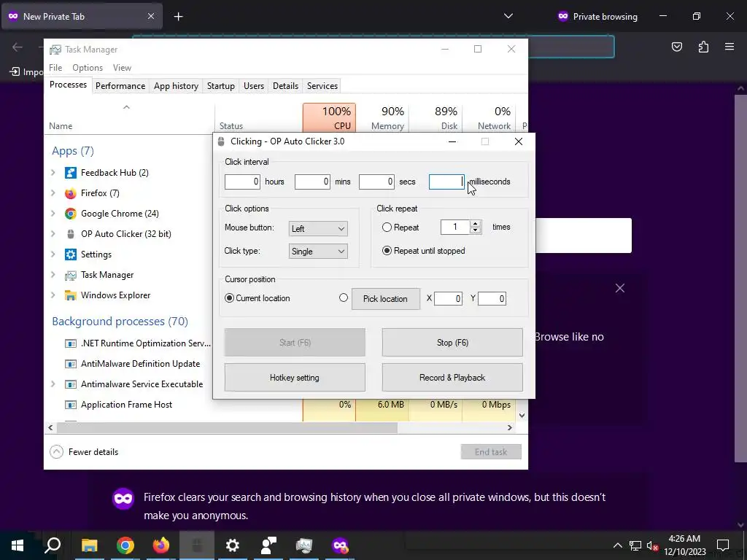Collapse Task Manager with Fewer details

point(84,452)
